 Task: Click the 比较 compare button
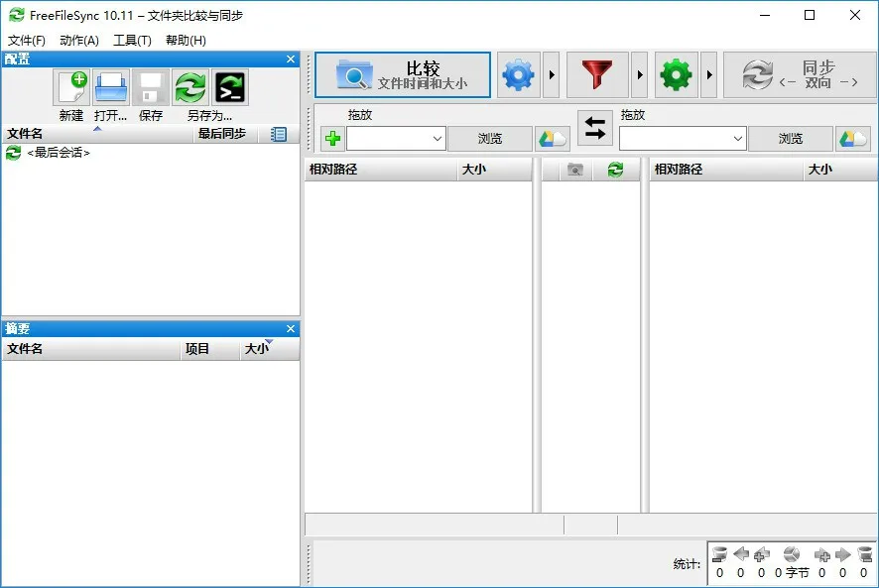click(x=402, y=74)
